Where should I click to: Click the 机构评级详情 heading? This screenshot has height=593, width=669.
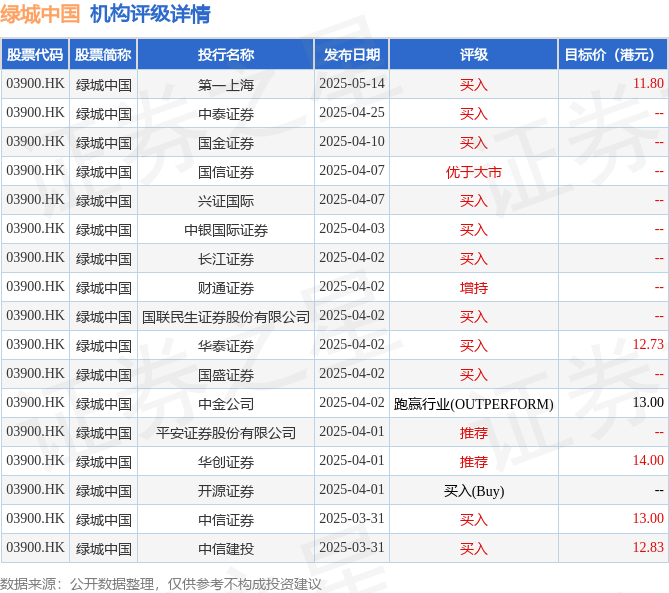(x=150, y=14)
